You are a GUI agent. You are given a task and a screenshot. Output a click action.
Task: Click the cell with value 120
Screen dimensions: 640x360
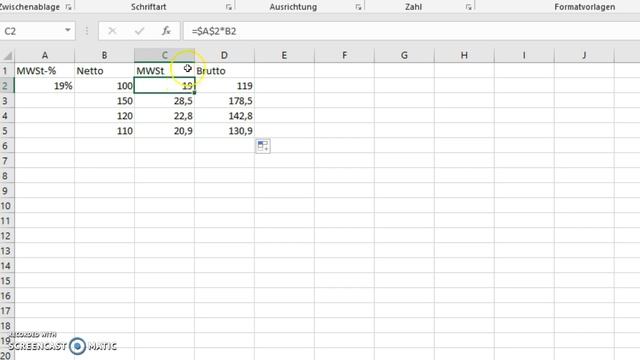(104, 116)
